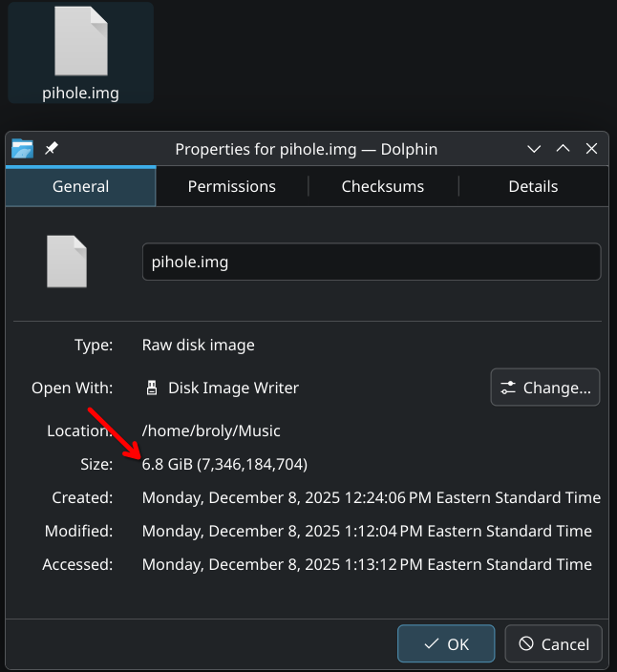Maximize the Properties window
617x672 pixels.
(x=564, y=149)
